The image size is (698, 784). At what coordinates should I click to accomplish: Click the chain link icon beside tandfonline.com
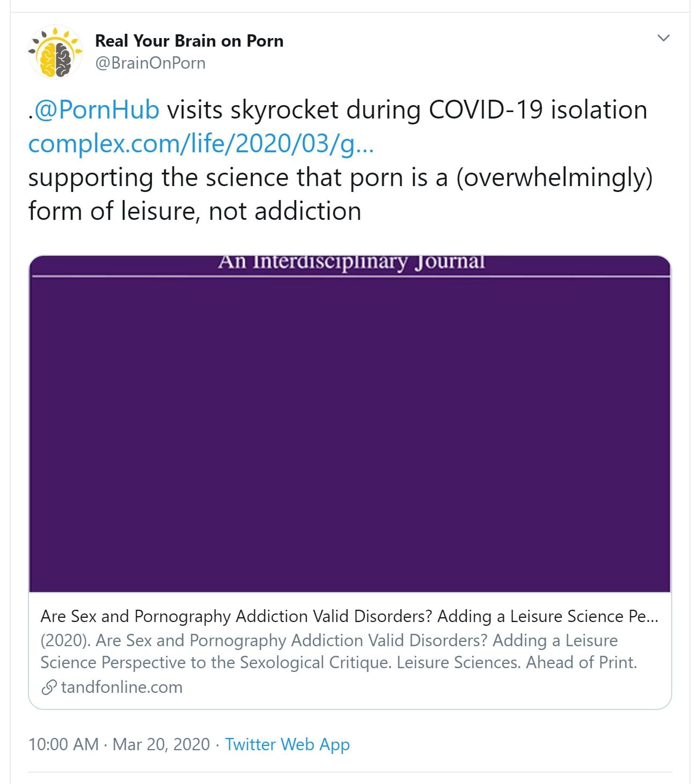(49, 687)
